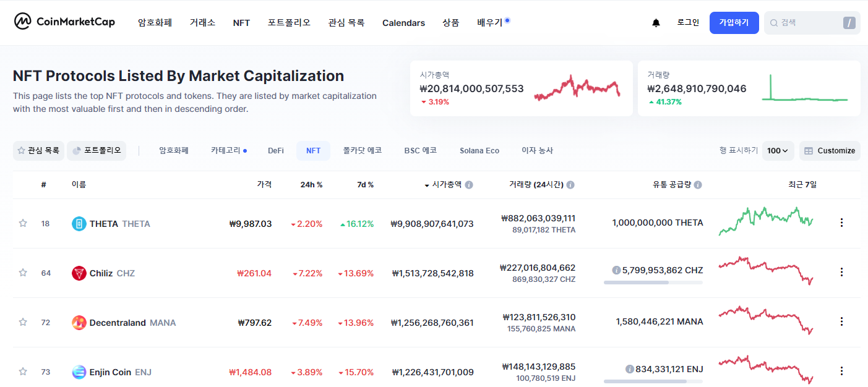Open the Calendars top menu
The height and width of the screenshot is (387, 868).
pos(403,23)
